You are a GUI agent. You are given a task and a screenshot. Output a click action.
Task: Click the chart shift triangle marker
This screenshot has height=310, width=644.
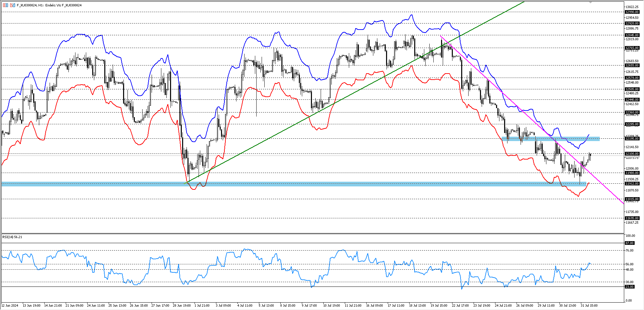pos(591,2)
